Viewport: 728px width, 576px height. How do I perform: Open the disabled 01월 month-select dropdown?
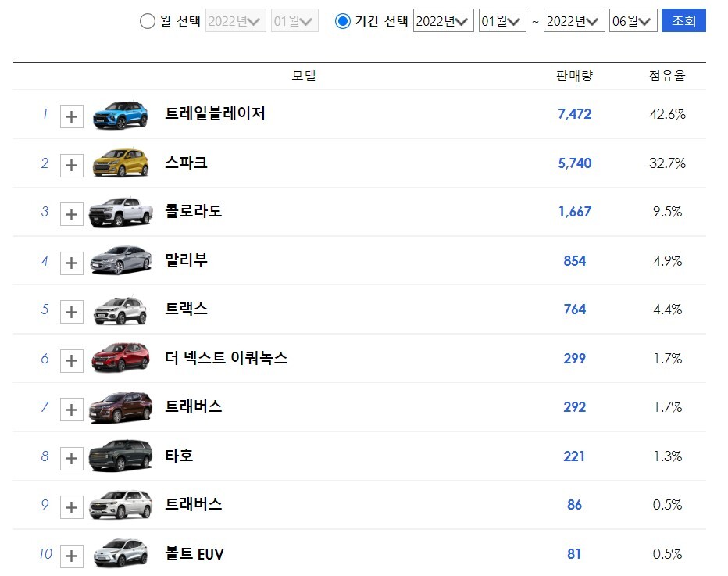click(x=294, y=20)
